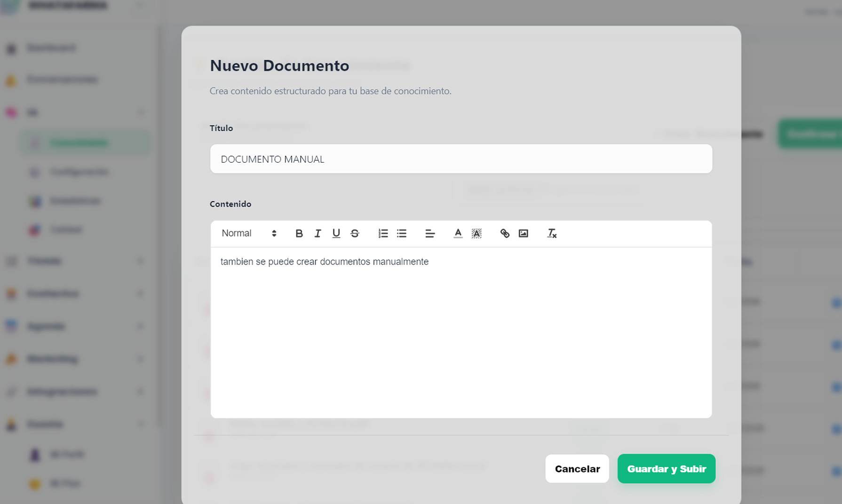This screenshot has width=842, height=504.
Task: Insert a bullet list
Action: coord(401,233)
